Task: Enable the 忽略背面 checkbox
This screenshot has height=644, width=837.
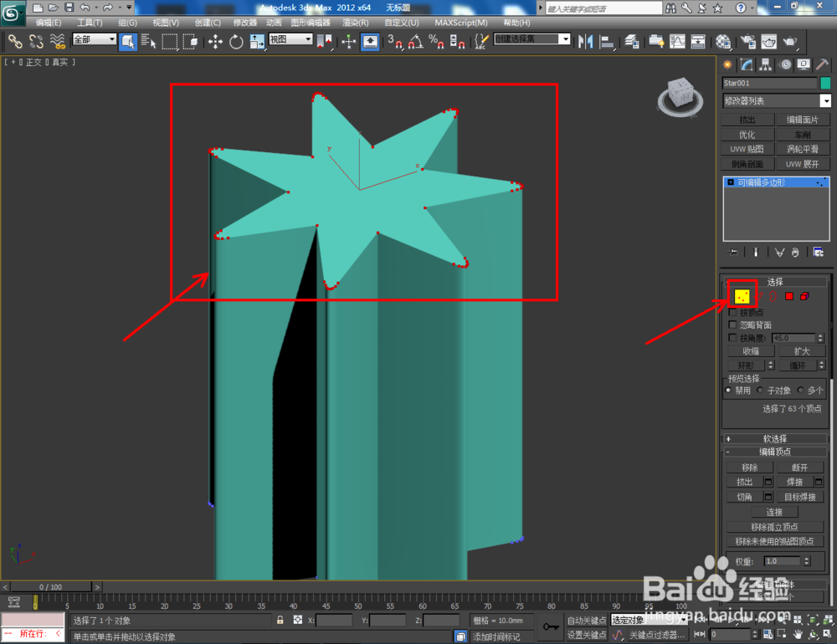Action: [x=733, y=325]
